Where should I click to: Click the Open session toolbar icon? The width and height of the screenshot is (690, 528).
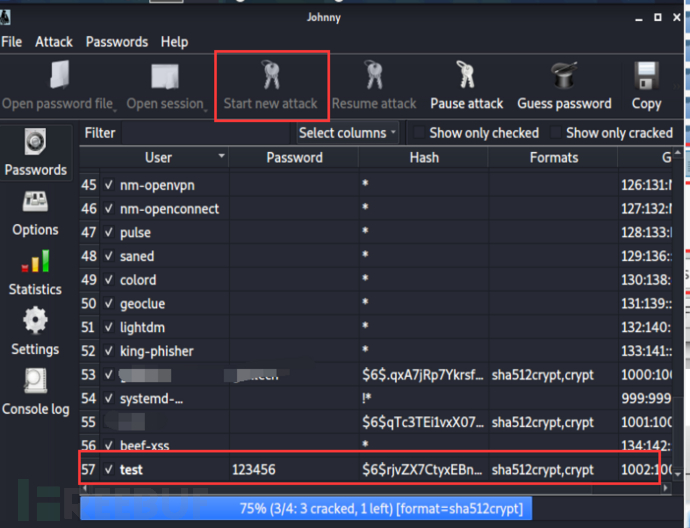(x=165, y=76)
